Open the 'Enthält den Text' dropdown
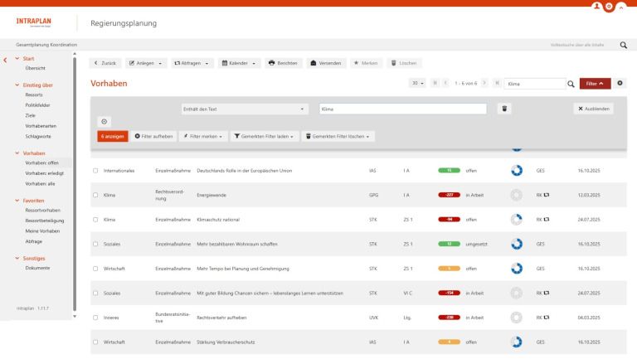 pos(243,109)
